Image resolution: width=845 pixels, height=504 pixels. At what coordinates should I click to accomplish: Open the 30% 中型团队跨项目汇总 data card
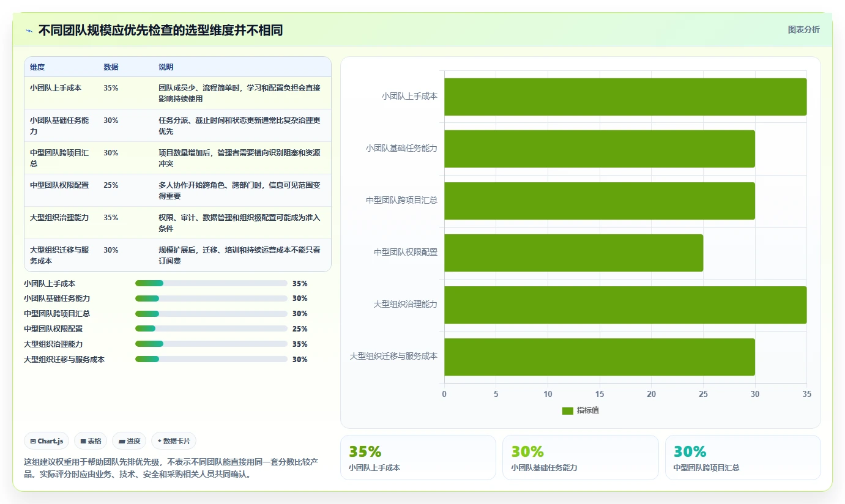coord(743,458)
